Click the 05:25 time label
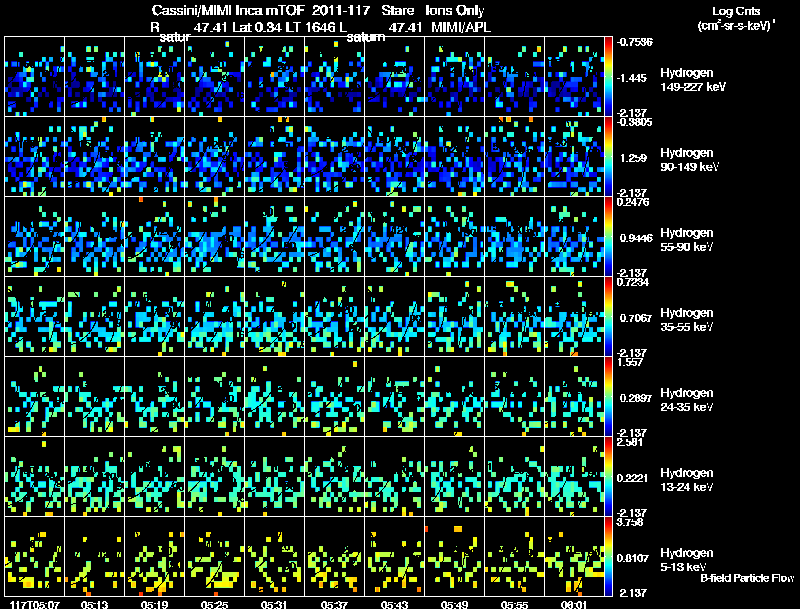Screen dimensions: 800x609 pyautogui.click(x=214, y=604)
